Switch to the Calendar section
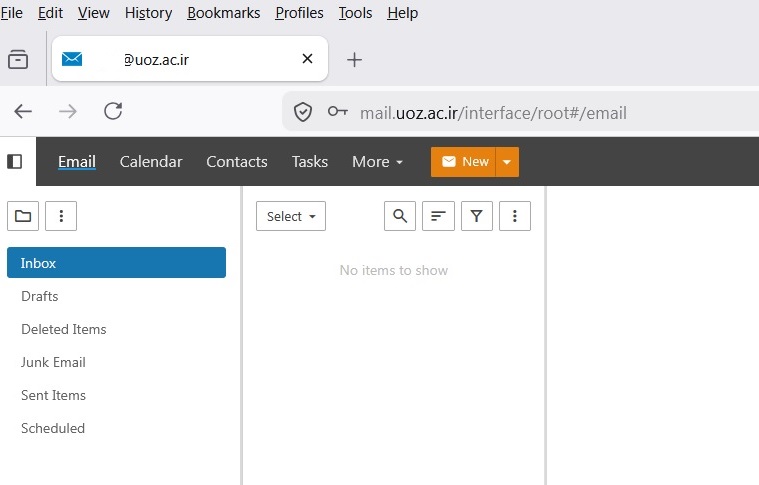Screen dimensions: 759x485 click(x=151, y=162)
